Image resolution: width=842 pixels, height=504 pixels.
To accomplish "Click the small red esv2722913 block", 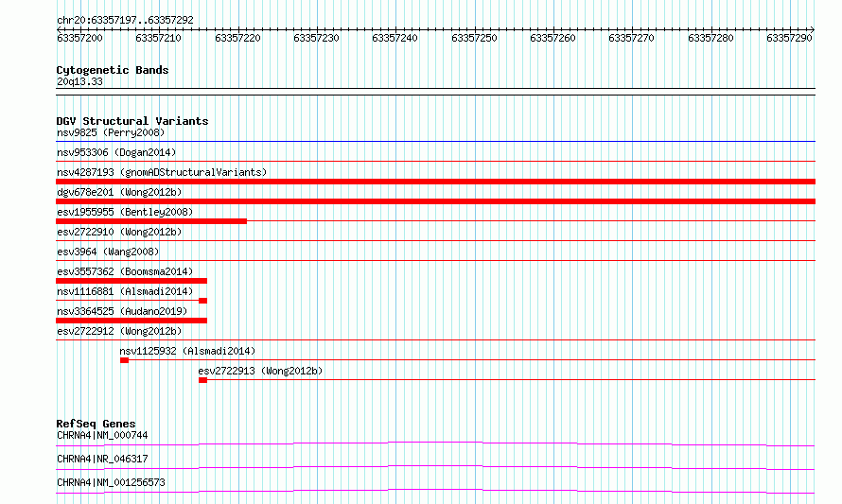I will tap(203, 380).
